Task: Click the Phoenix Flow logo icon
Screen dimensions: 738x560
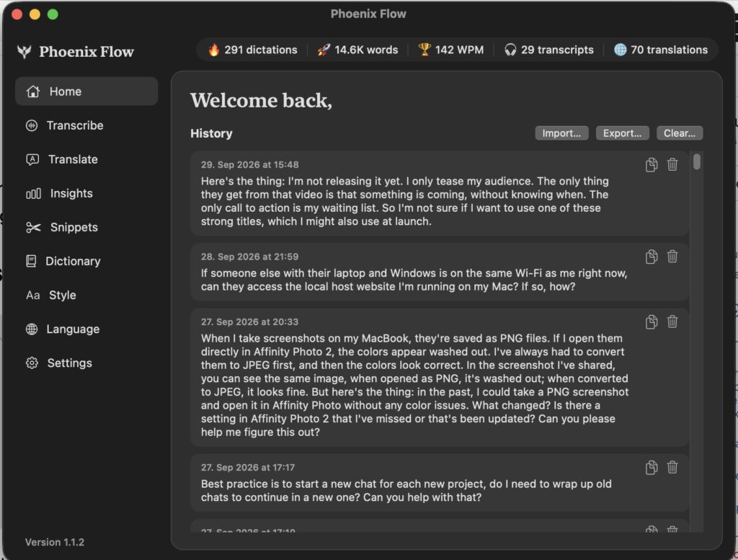Action: tap(24, 51)
